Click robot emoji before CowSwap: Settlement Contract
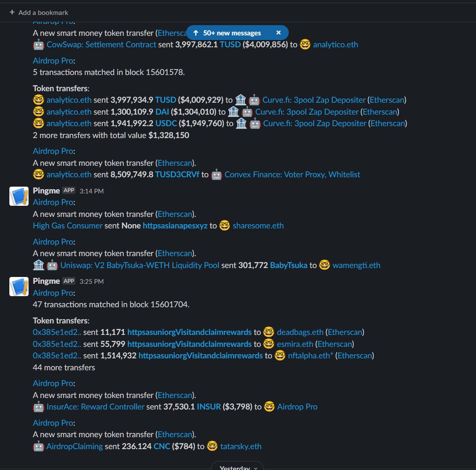The height and width of the screenshot is (470, 476). pos(38,45)
